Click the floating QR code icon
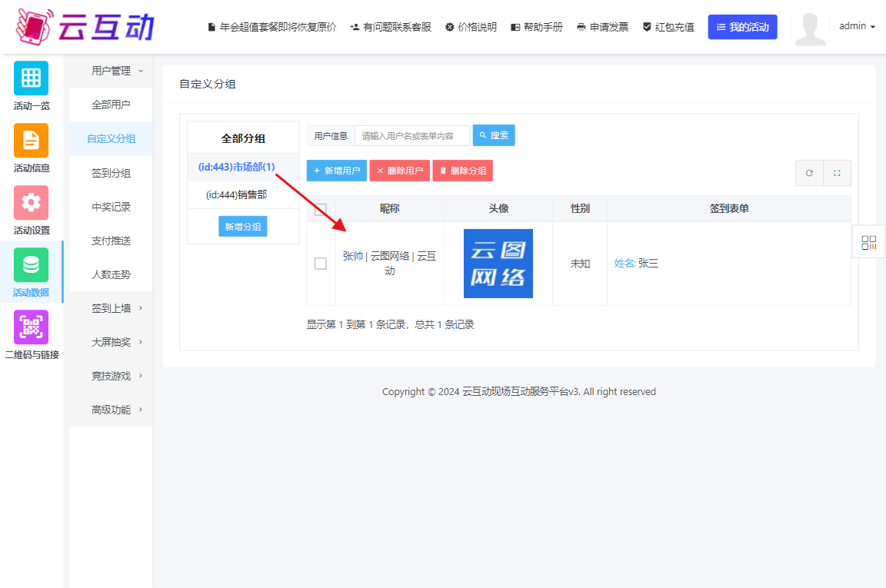 tap(869, 243)
